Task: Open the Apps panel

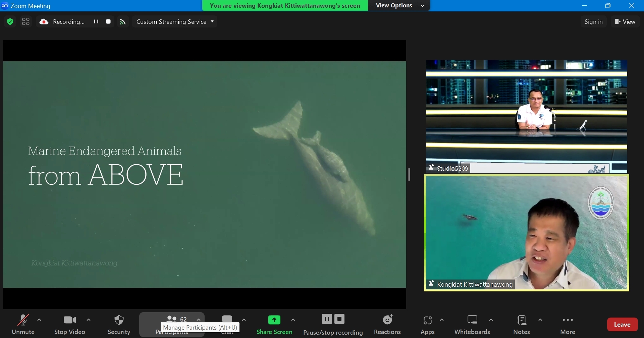Action: [x=428, y=325]
